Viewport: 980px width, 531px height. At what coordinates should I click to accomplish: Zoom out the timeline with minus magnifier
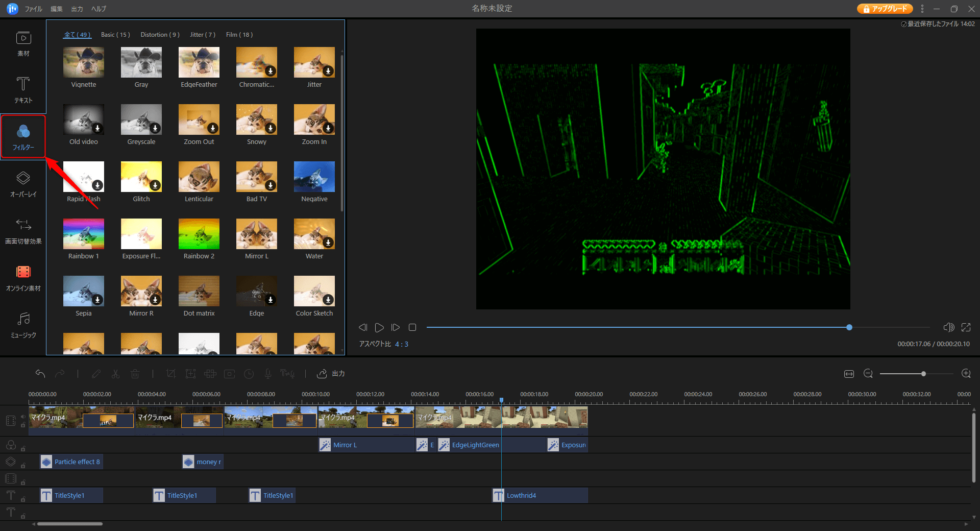[868, 374]
